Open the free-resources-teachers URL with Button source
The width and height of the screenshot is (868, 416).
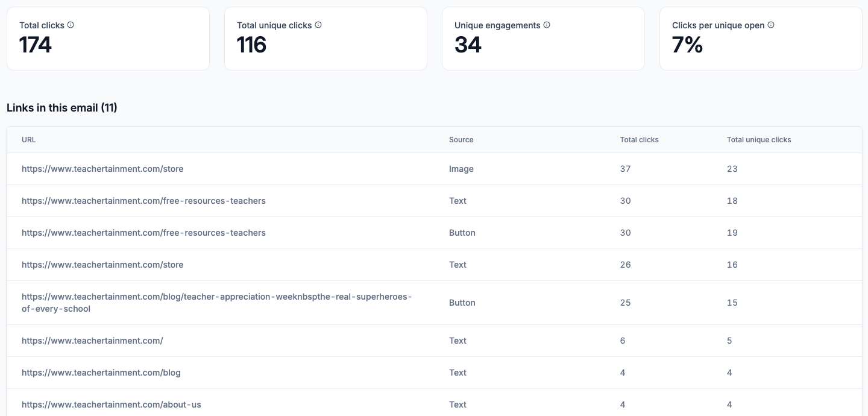[143, 233]
